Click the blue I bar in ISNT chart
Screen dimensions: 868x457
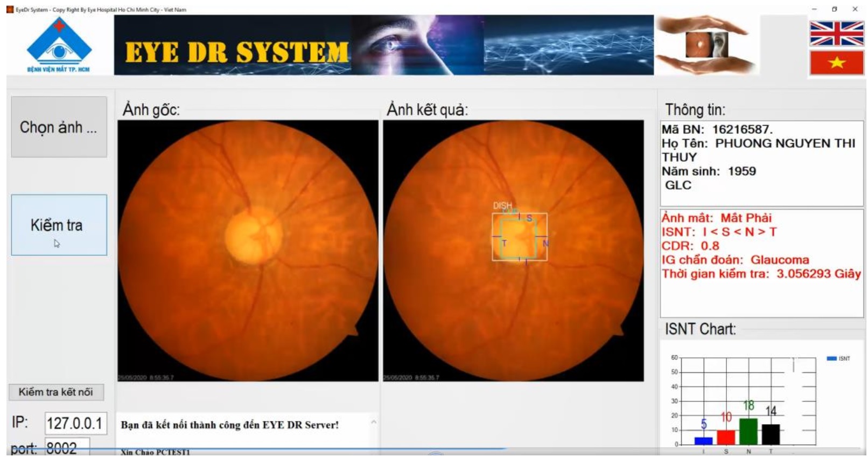(703, 441)
